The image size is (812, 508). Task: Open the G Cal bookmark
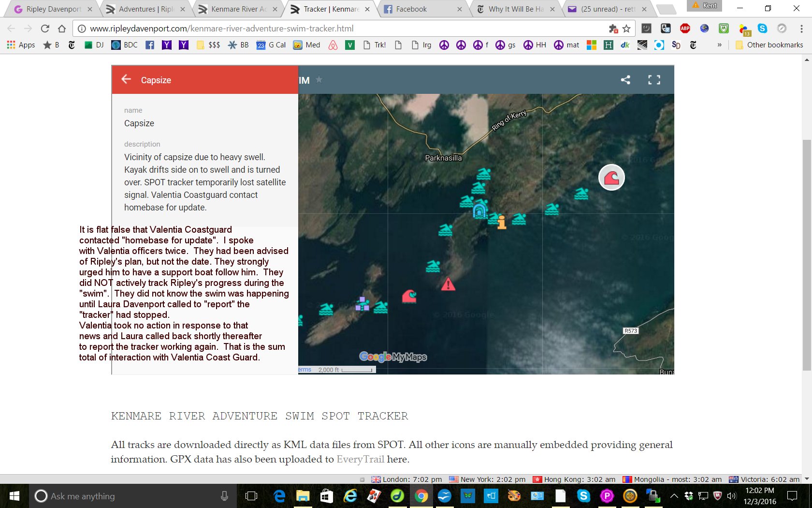(271, 45)
